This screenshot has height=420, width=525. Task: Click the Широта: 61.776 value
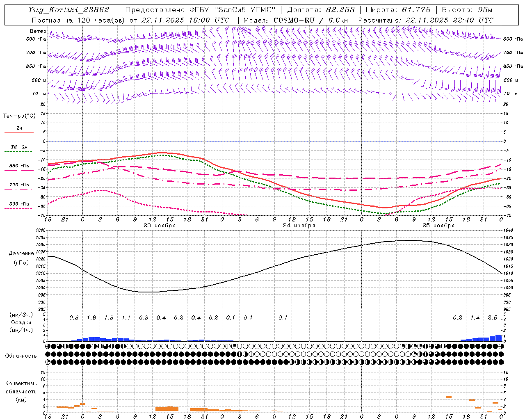pos(398,10)
